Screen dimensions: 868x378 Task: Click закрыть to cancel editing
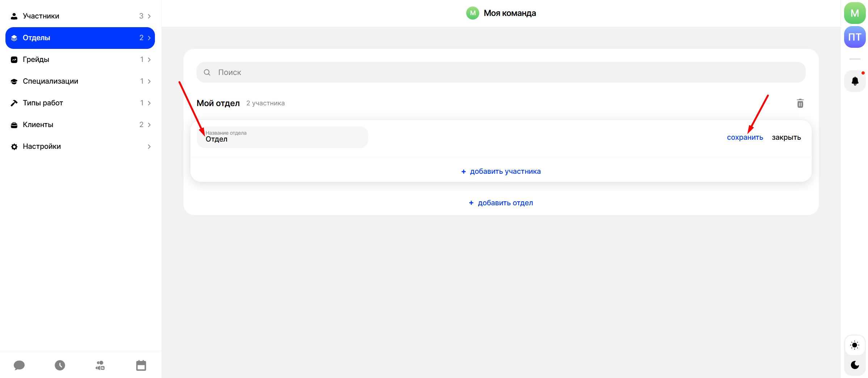click(786, 138)
